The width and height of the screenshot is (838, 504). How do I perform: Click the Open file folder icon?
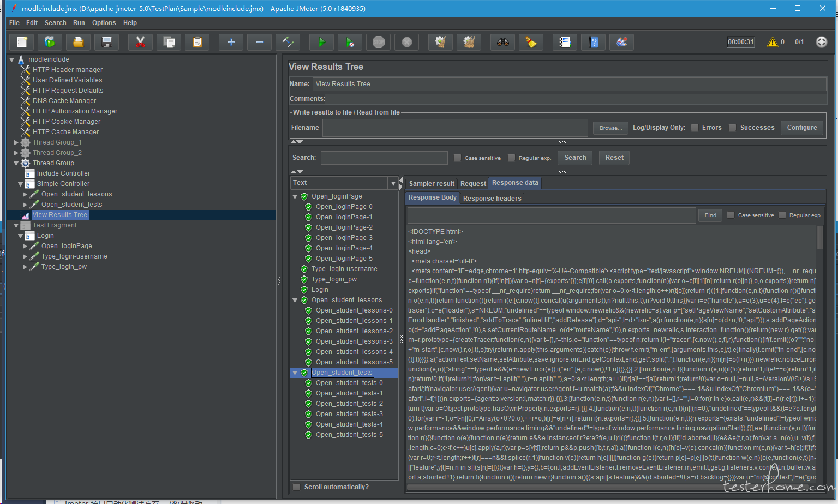click(78, 42)
